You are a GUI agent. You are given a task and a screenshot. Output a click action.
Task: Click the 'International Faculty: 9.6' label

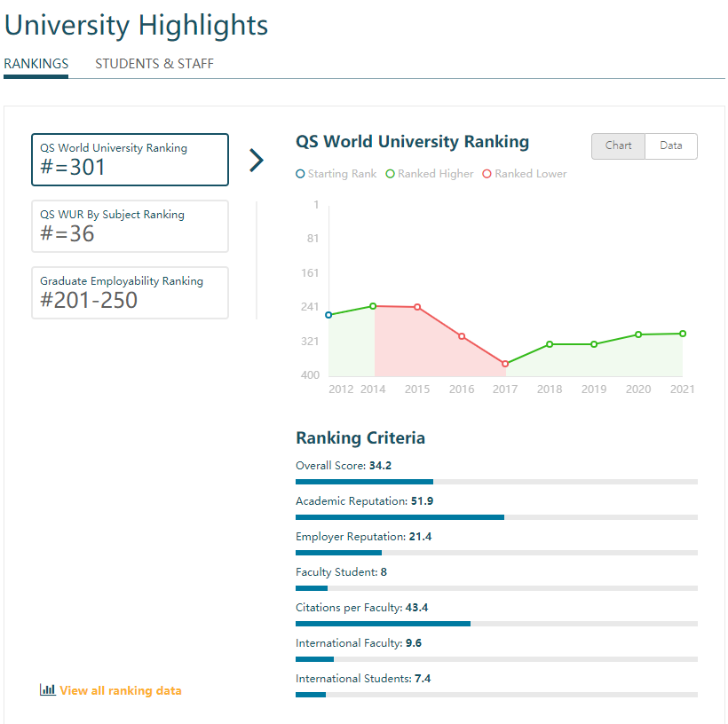coord(359,642)
